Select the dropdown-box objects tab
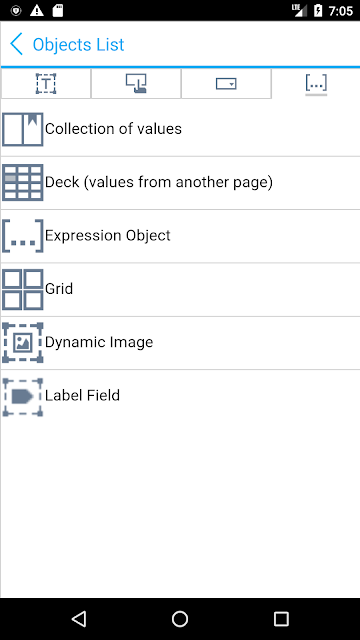The width and height of the screenshot is (360, 640). pos(226,84)
